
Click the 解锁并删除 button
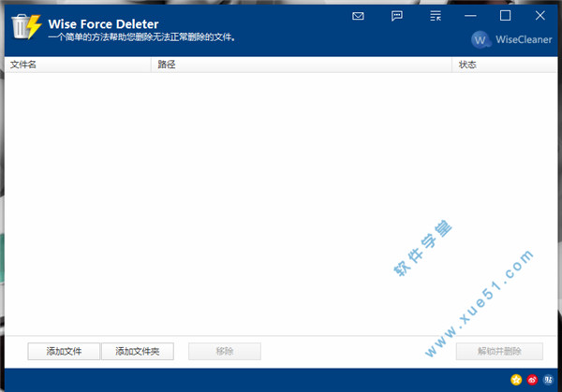[499, 351]
